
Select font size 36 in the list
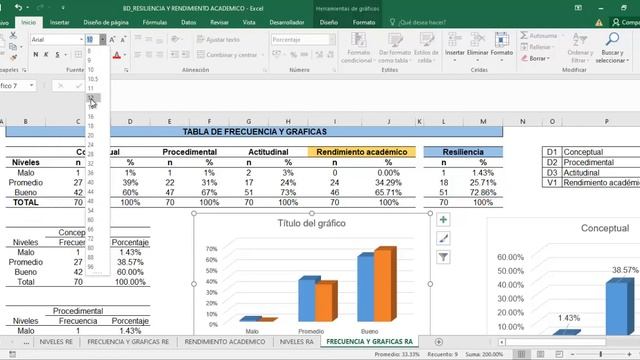point(91,173)
